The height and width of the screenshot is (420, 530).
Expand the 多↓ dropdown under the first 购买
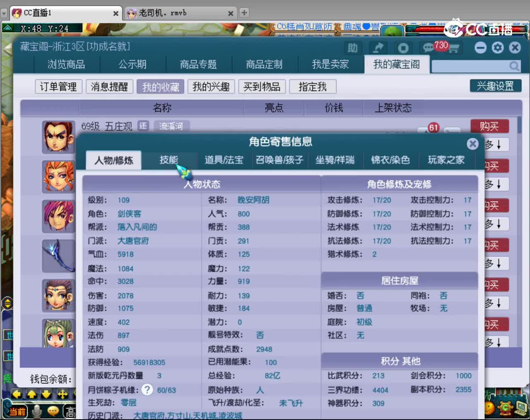[x=496, y=145]
